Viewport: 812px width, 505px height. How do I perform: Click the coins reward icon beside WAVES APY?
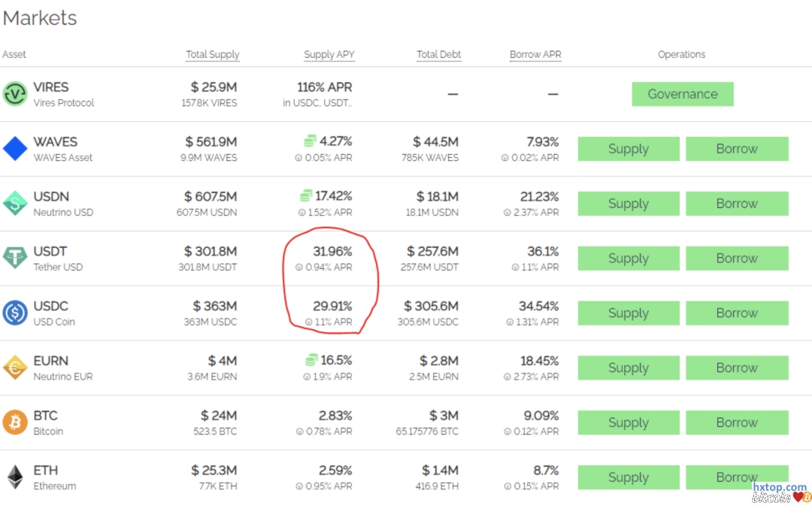coord(310,141)
